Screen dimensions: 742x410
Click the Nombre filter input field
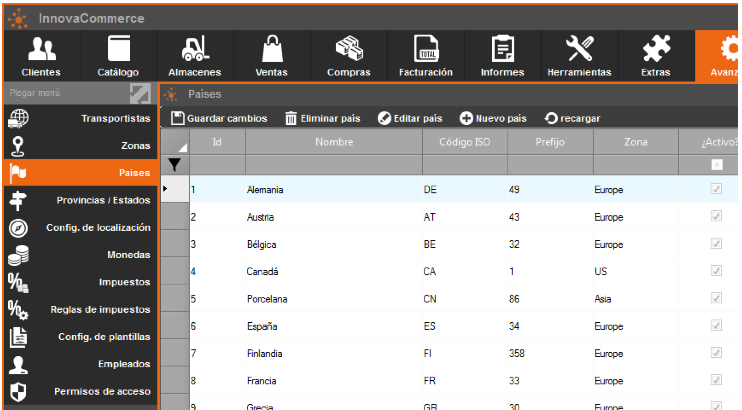335,165
